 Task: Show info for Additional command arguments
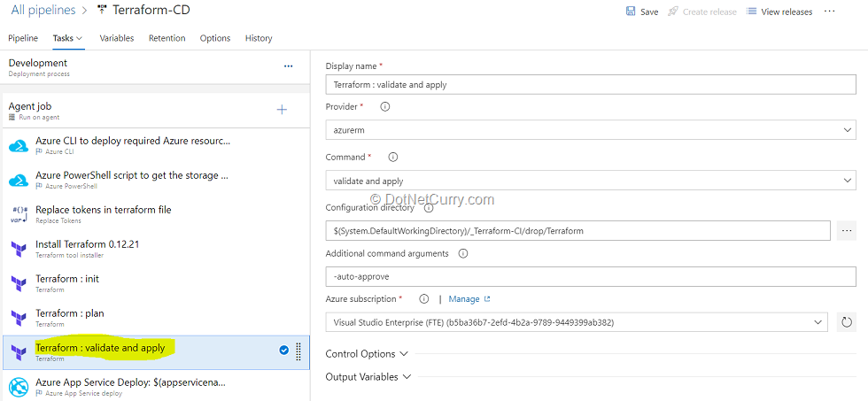click(x=463, y=254)
